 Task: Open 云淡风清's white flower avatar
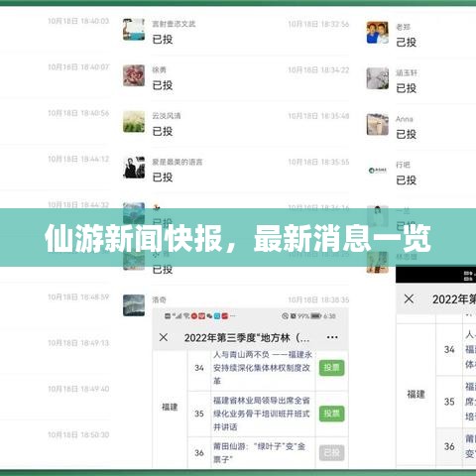[134, 121]
